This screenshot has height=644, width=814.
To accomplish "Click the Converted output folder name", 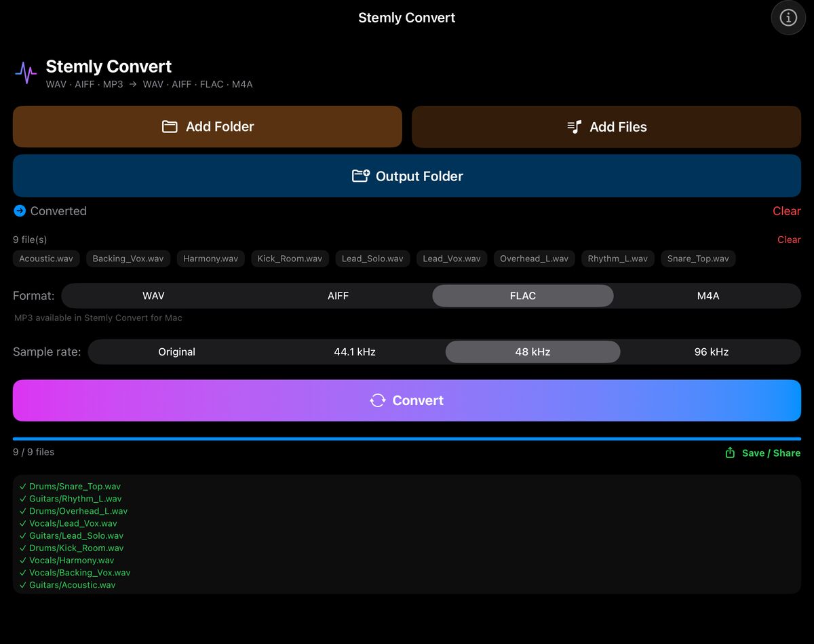I will 58,211.
